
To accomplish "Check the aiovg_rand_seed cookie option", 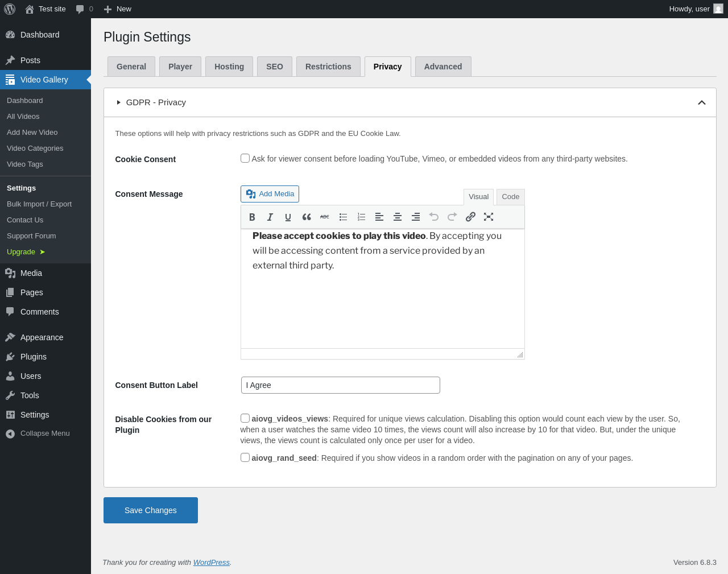I will pos(245,457).
